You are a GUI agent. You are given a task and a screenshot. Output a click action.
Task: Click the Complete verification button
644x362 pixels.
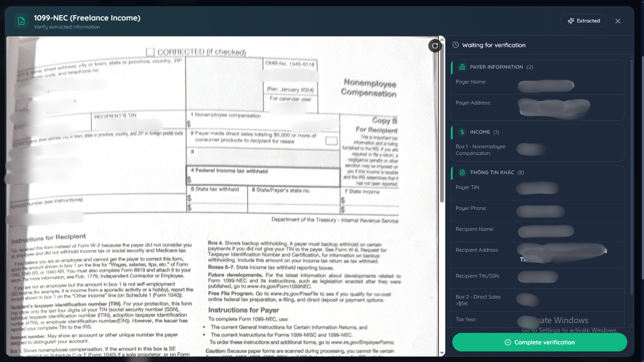[539, 342]
